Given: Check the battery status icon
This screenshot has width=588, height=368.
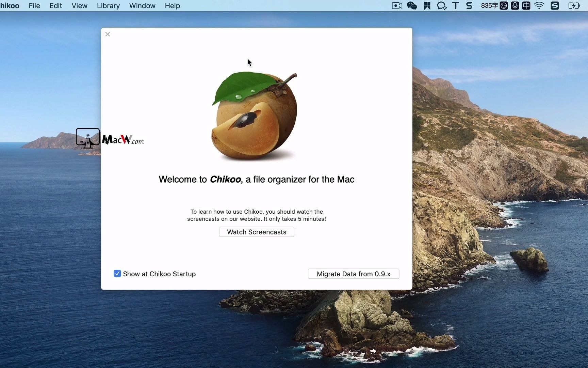Looking at the screenshot, I should 574,6.
